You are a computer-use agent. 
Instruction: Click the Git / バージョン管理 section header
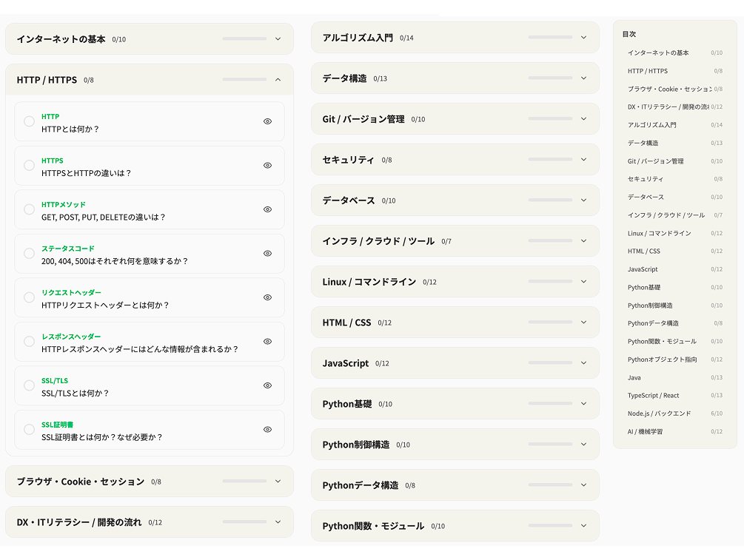tap(455, 118)
